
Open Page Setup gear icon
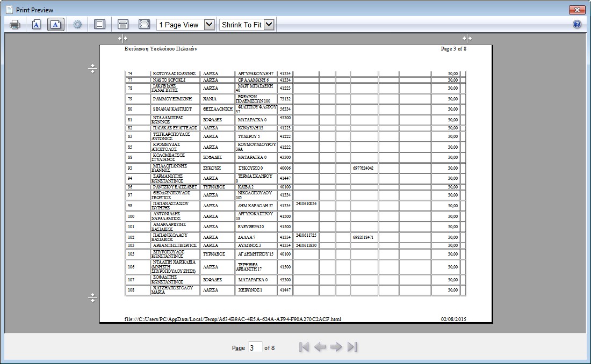77,25
